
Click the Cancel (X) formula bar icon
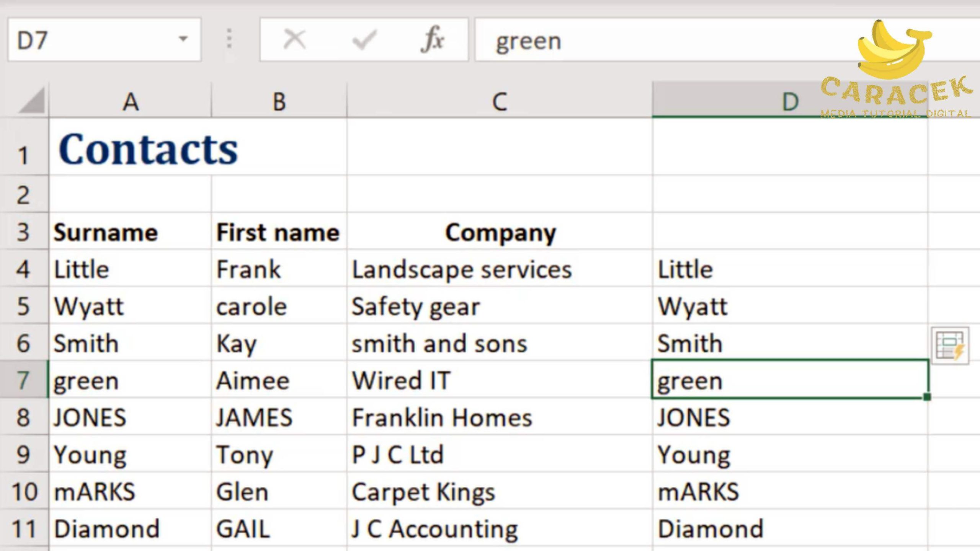294,39
